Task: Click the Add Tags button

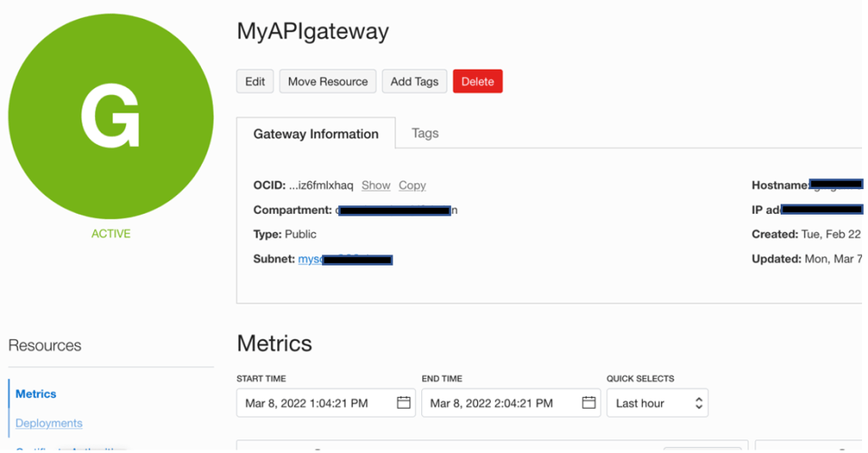Action: (x=415, y=81)
